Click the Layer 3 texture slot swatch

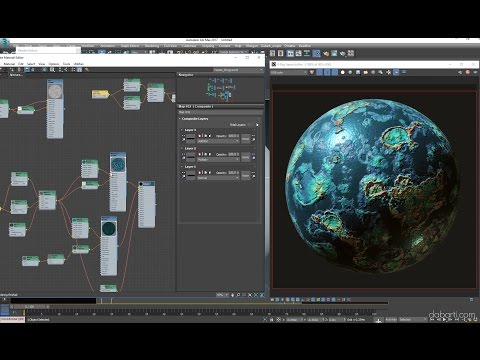191,138
